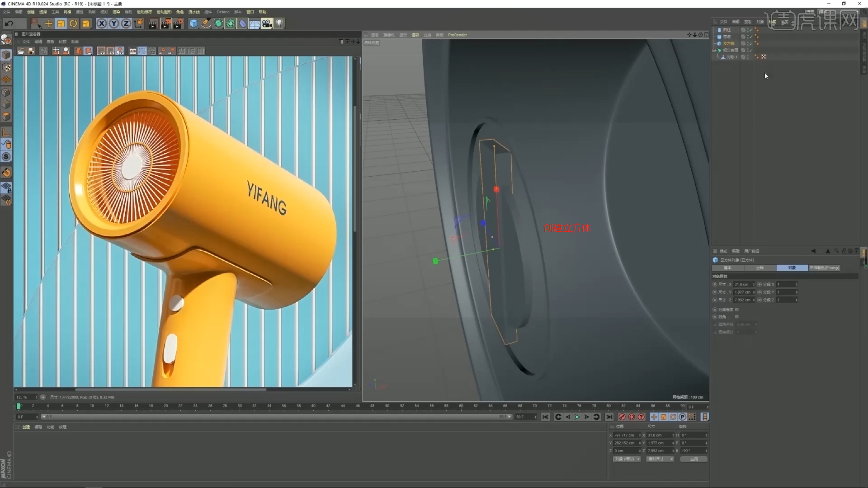Open 对象 (相对) dropdown in coordinates
868x488 pixels.
point(627,459)
